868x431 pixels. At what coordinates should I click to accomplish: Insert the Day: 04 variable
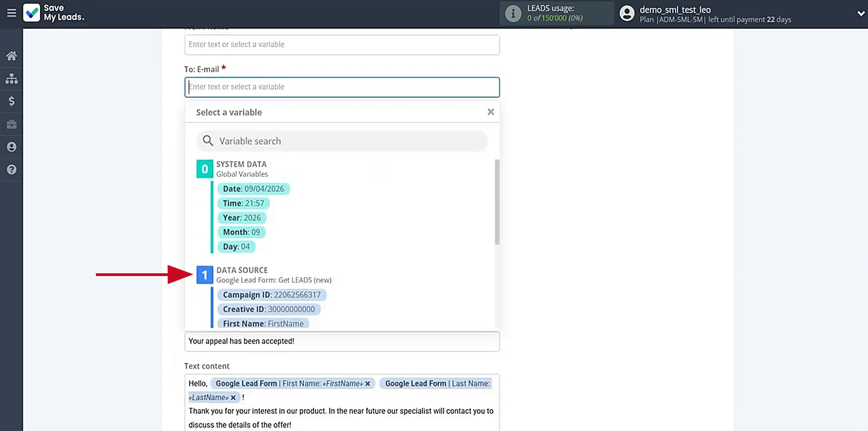point(236,247)
